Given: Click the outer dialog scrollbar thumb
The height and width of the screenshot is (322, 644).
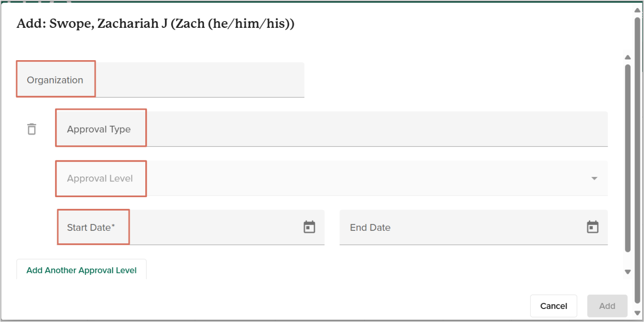Looking at the screenshot, I should (x=637, y=157).
